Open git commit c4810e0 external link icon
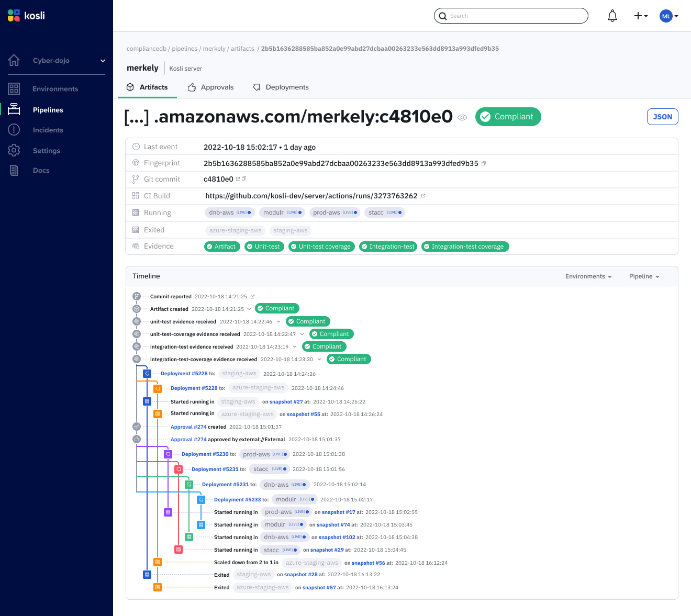 [238, 179]
